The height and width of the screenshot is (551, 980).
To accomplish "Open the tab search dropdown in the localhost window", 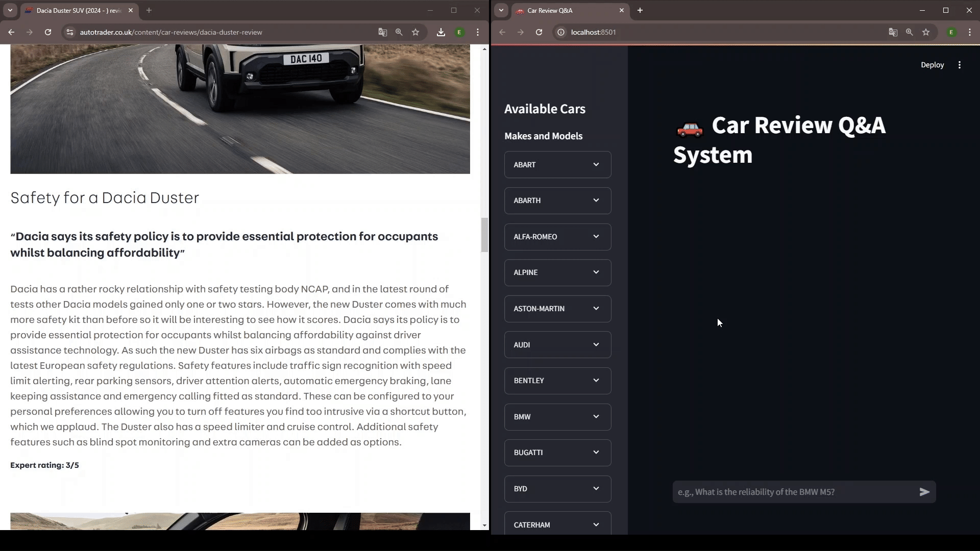I will (501, 10).
